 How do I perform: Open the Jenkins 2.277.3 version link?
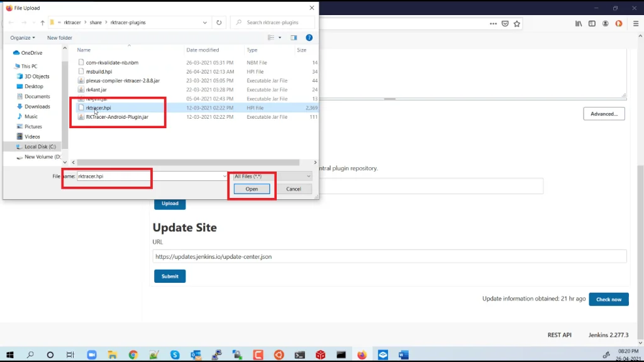click(x=608, y=336)
